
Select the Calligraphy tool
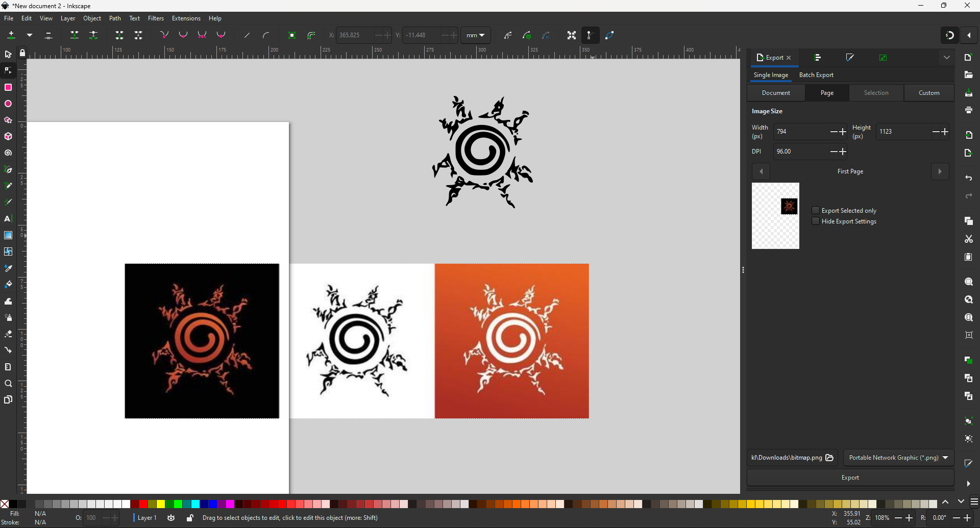pyautogui.click(x=8, y=202)
